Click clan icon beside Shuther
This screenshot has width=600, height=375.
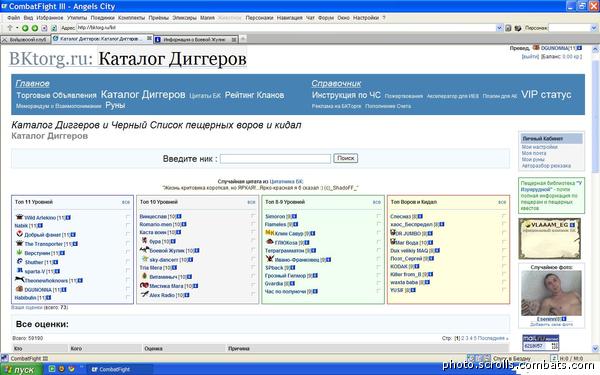(20, 261)
